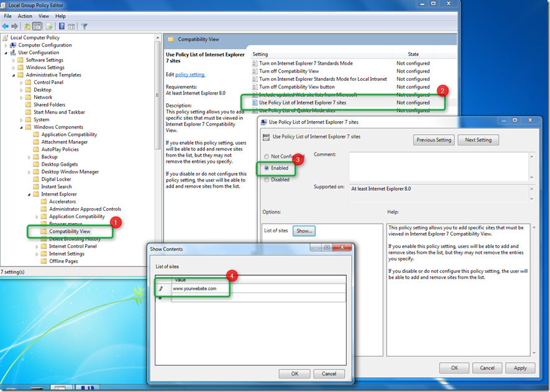Viewport: 550px width, 392px height.
Task: Open the File menu
Action: click(x=7, y=16)
